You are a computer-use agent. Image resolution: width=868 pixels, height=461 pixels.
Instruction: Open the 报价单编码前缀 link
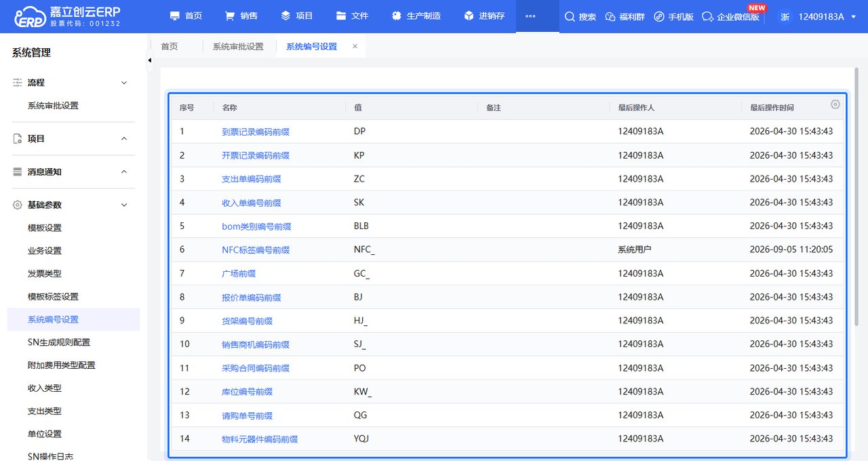pyautogui.click(x=252, y=298)
